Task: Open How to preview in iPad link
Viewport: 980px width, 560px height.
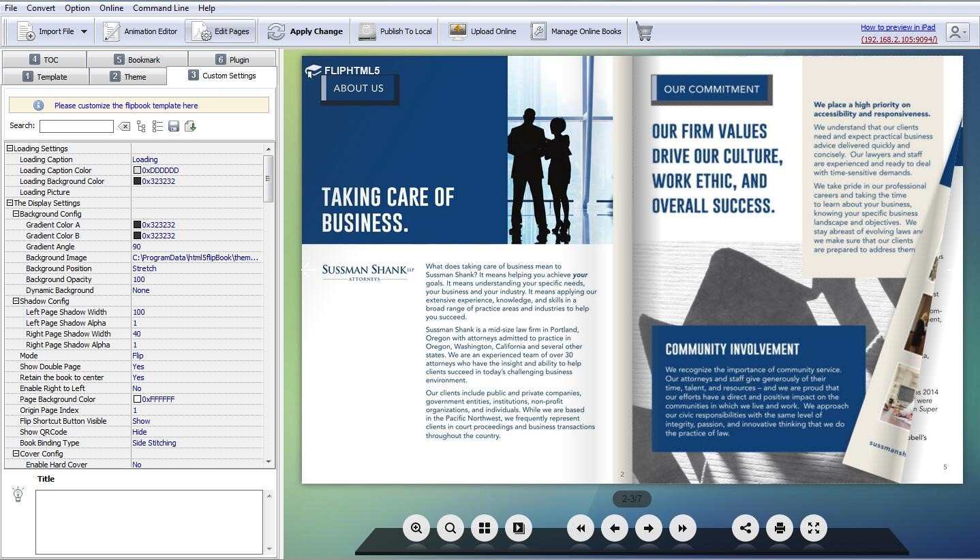Action: (898, 27)
